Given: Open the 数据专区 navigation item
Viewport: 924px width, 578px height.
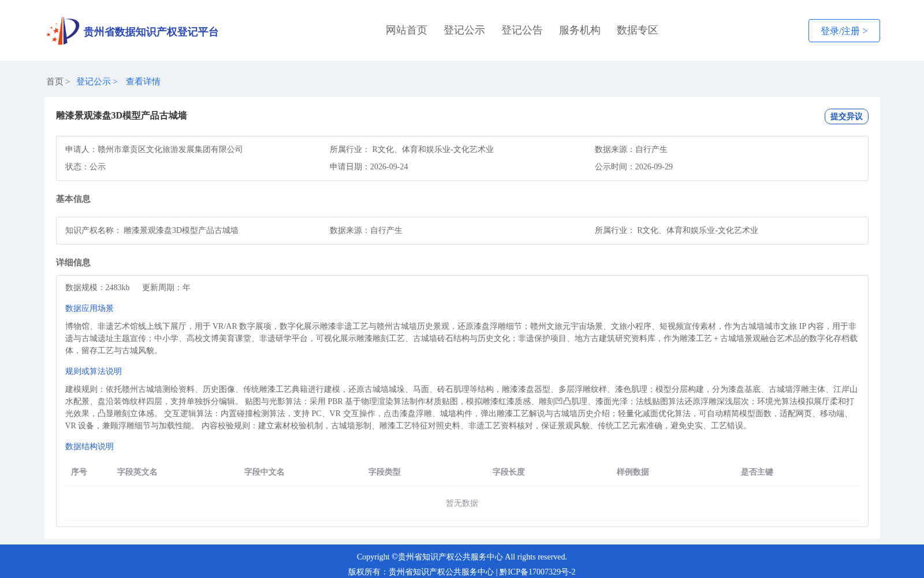Looking at the screenshot, I should point(638,30).
